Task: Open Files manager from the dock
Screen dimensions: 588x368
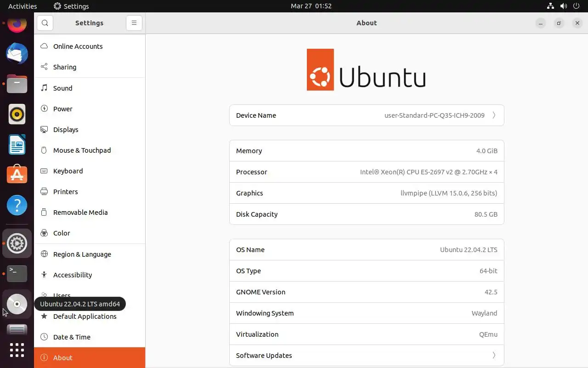Action: pos(17,84)
